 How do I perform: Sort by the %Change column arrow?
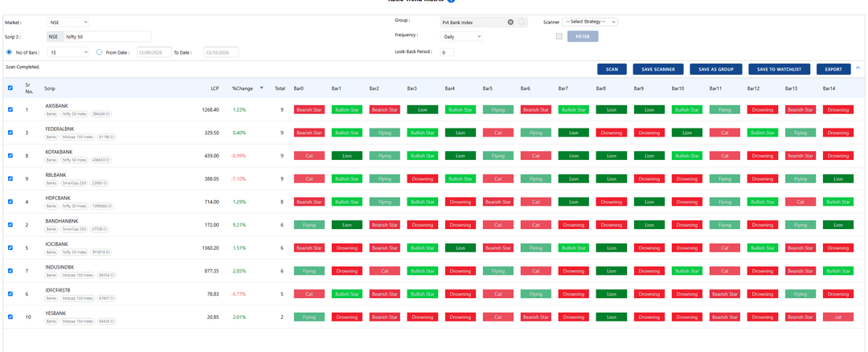[x=261, y=88]
